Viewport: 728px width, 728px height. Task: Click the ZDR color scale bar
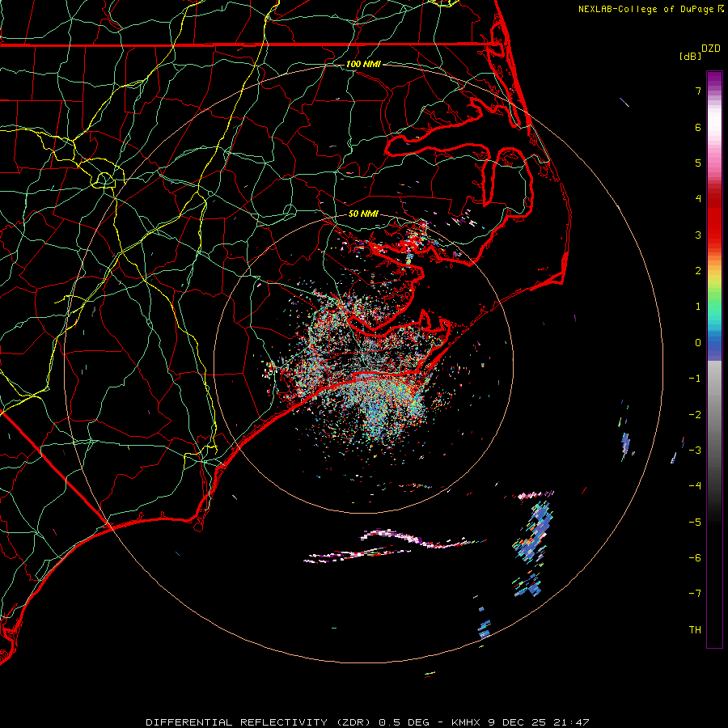714,360
